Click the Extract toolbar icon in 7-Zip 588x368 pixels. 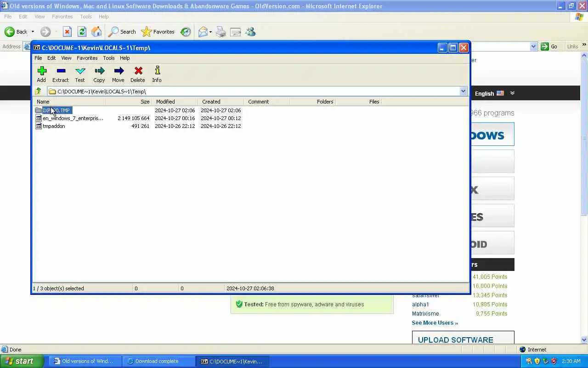pyautogui.click(x=60, y=74)
